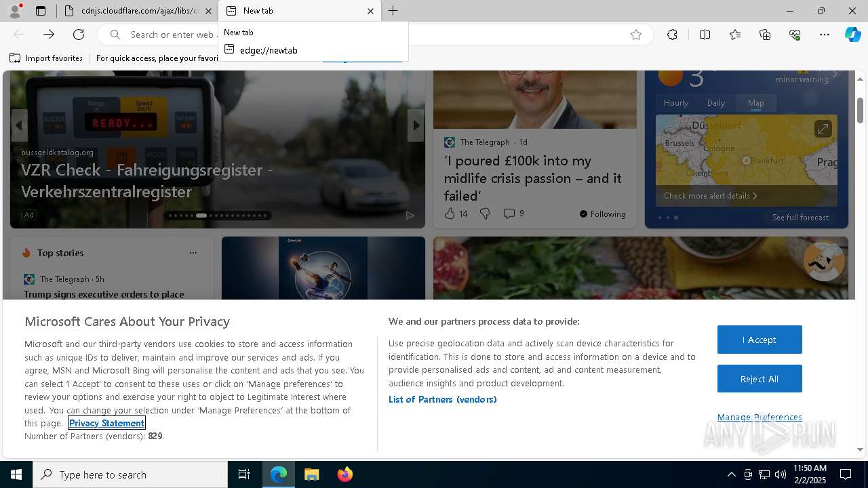Open the tab actions menu icon
The height and width of the screenshot is (488, 868).
41,11
